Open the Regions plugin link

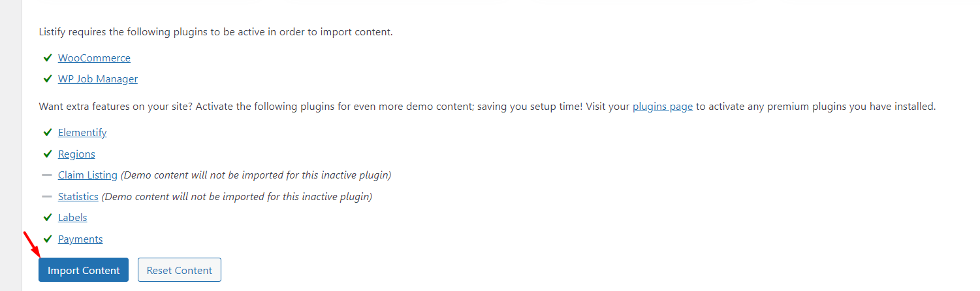pos(76,154)
